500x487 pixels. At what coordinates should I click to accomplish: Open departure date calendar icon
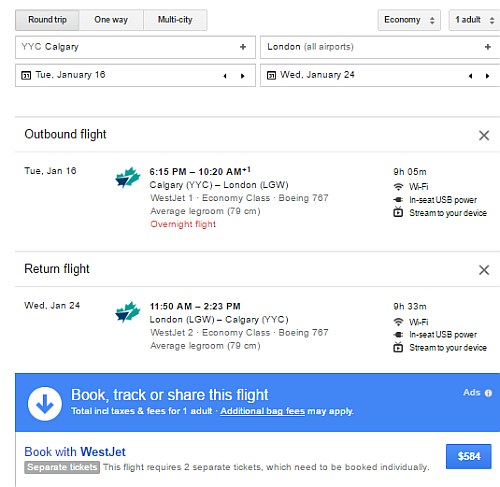pos(26,75)
